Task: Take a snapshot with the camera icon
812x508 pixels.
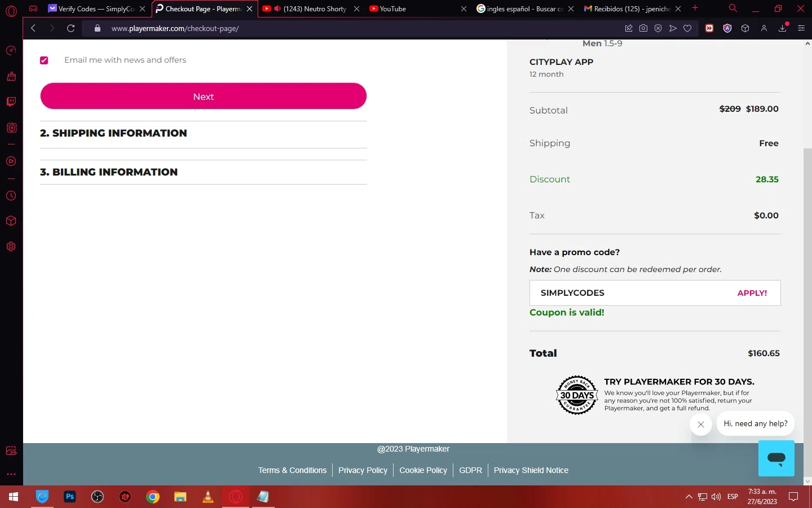Action: coord(643,28)
